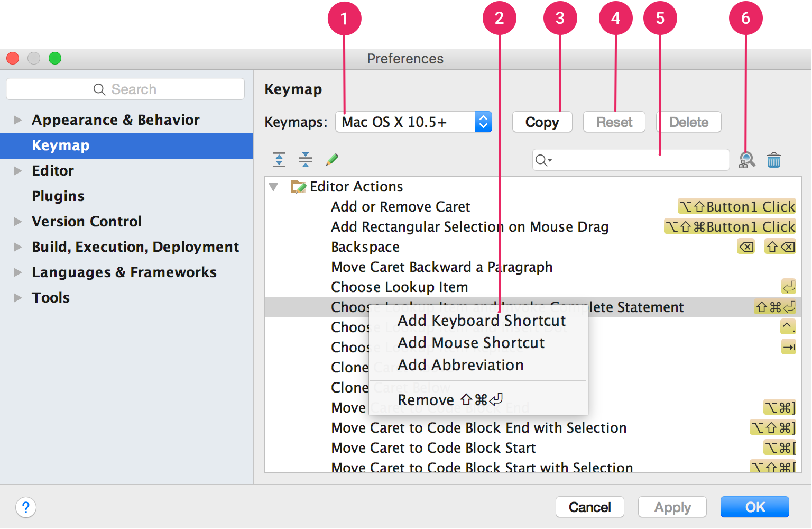Click the Expand All icon above the actions list

point(279,159)
